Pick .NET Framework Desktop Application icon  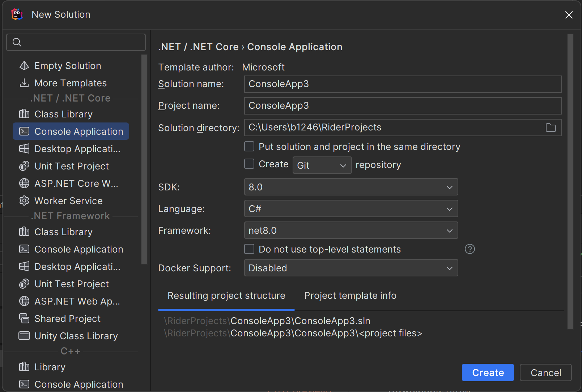(24, 267)
